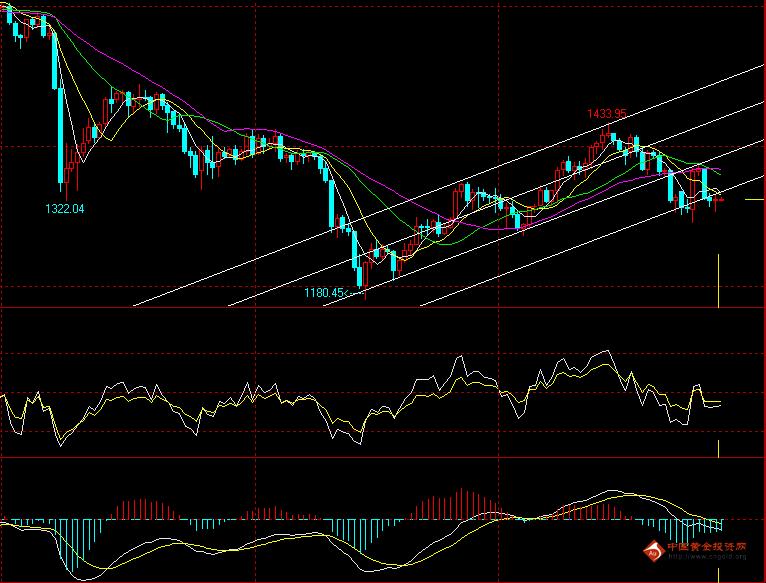The image size is (766, 583).
Task: Click the yellow cursor tick in oscillator panel
Action: click(x=718, y=449)
